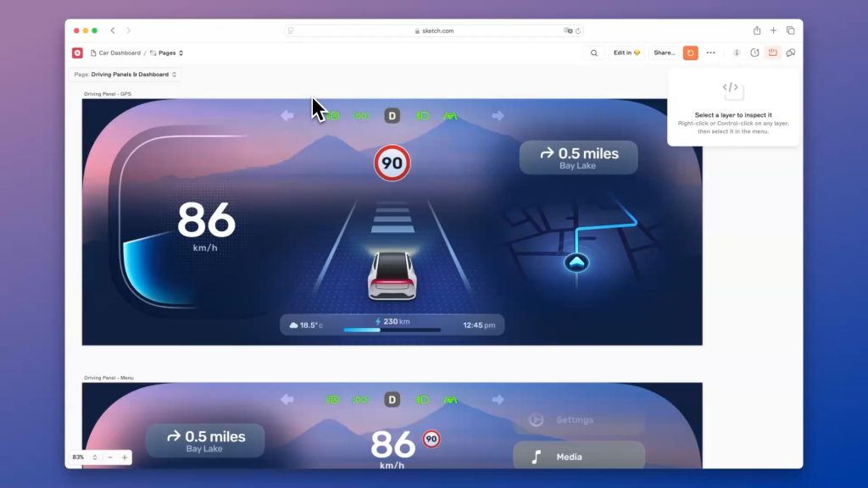The width and height of the screenshot is (868, 488).
Task: Select the 0.5 miles Bay Lake card in Menu panel
Action: click(x=205, y=441)
